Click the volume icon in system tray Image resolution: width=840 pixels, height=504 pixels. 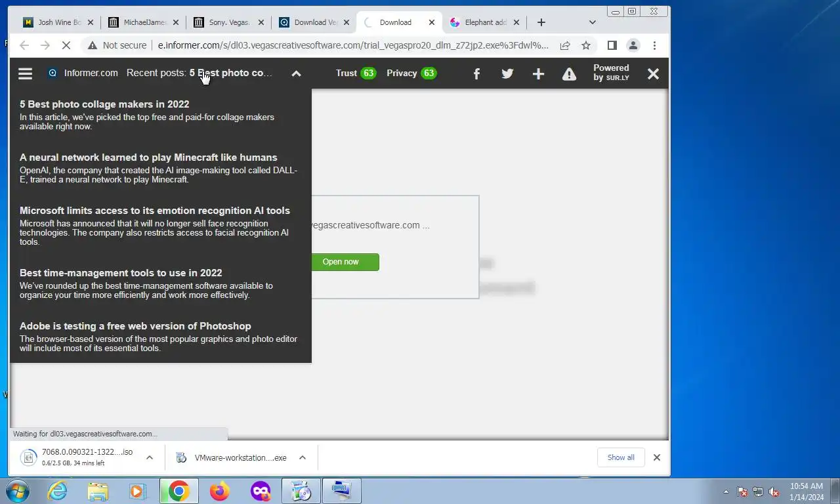pos(774,492)
